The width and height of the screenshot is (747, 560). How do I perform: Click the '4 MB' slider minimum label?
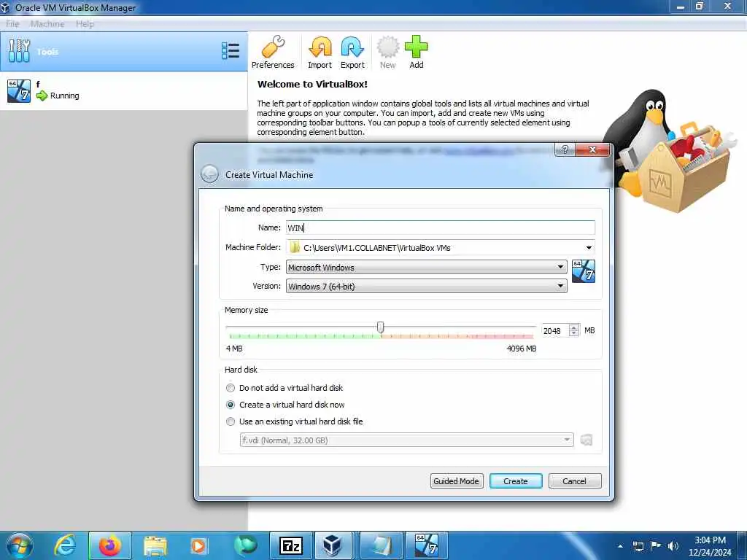234,349
